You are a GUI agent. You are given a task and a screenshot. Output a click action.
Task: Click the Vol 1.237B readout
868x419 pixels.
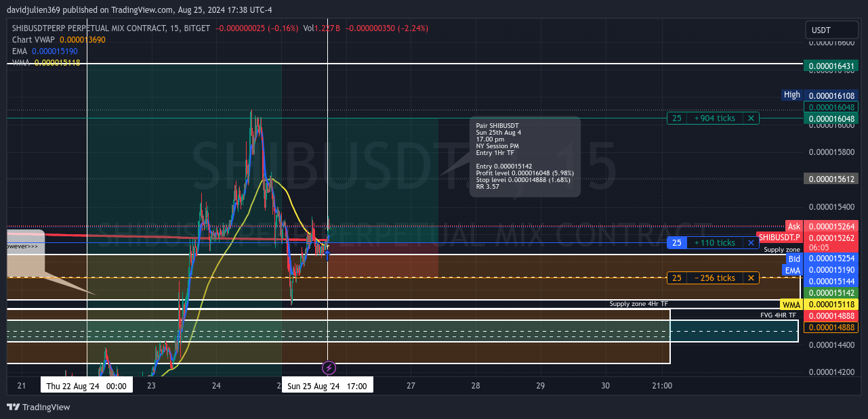pyautogui.click(x=321, y=28)
